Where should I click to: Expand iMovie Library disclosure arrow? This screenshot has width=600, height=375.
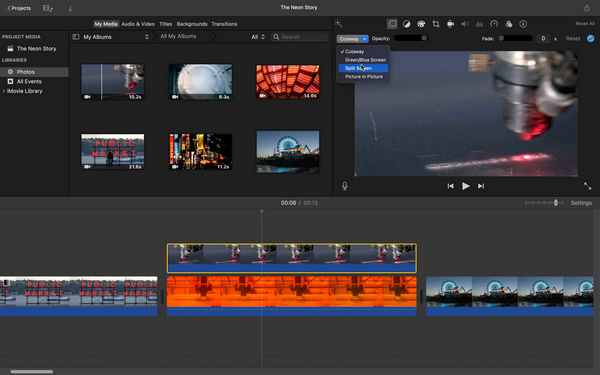[4, 91]
